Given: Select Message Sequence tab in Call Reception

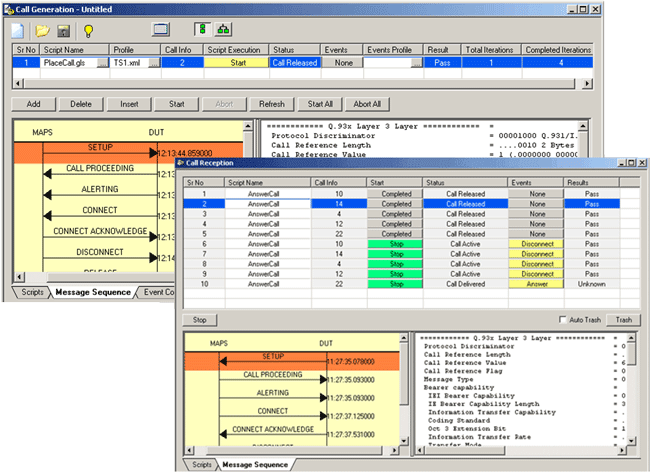Looking at the screenshot, I should (x=255, y=465).
